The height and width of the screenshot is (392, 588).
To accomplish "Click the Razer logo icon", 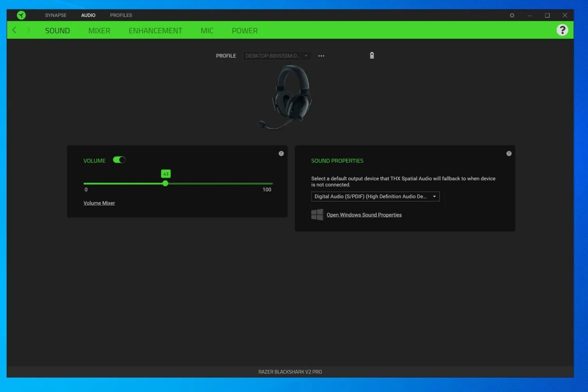I will 21,15.
